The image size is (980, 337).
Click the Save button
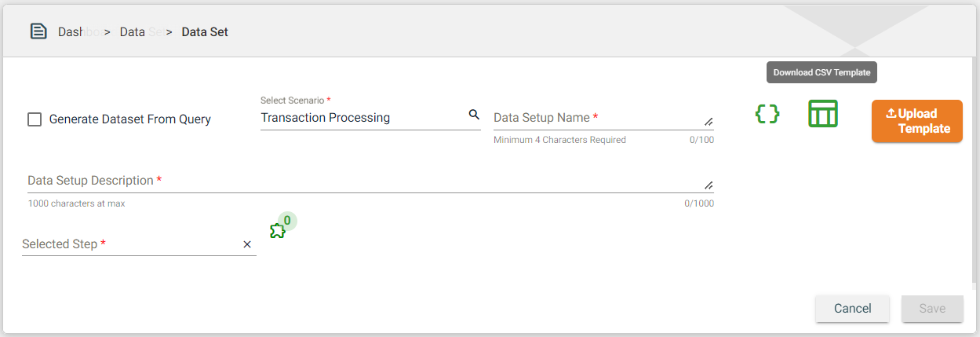click(932, 309)
